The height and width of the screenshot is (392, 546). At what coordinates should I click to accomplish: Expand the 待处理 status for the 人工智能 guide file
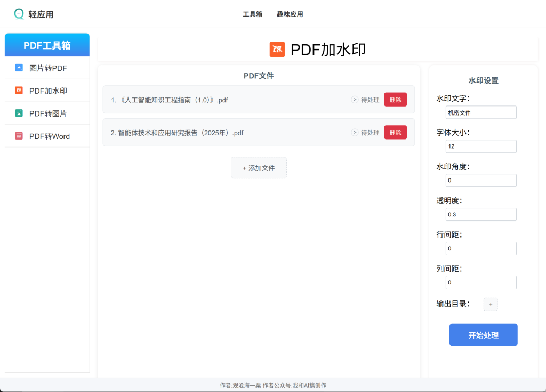point(355,100)
